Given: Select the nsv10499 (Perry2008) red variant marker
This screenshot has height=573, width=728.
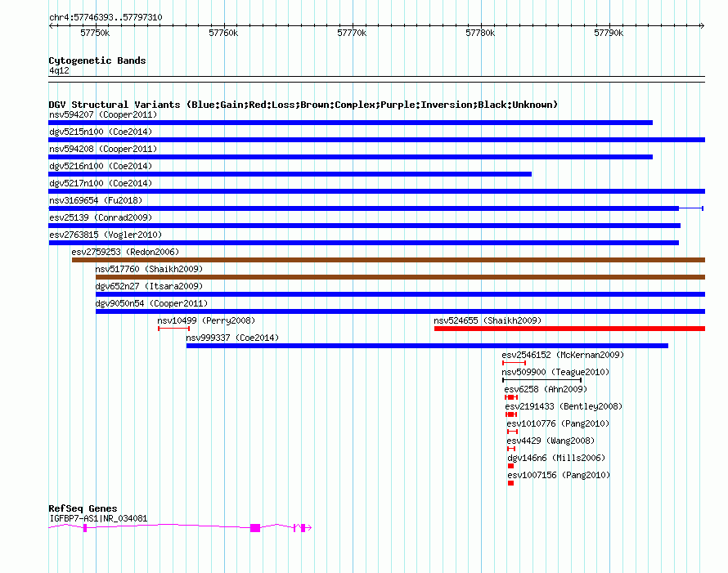Looking at the screenshot, I should (x=173, y=329).
